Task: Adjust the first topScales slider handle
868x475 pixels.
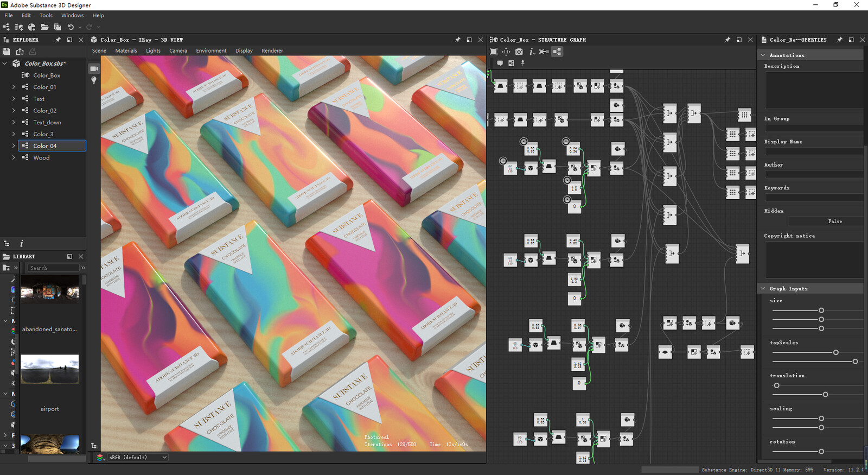Action: pyautogui.click(x=836, y=352)
